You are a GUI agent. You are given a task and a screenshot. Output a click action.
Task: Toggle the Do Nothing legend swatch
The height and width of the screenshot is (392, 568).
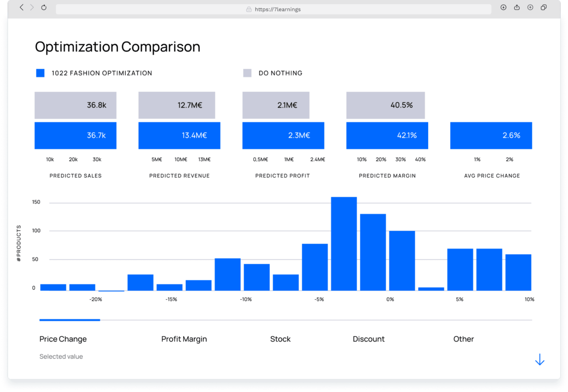pos(247,73)
